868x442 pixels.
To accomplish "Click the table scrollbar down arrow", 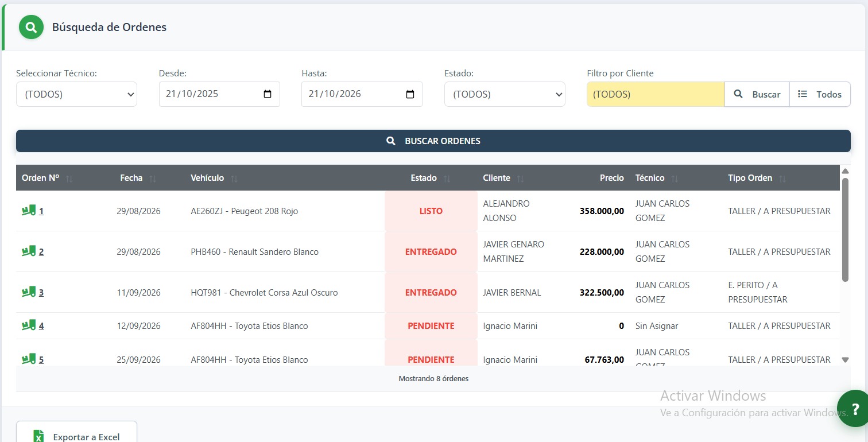I will 845,360.
